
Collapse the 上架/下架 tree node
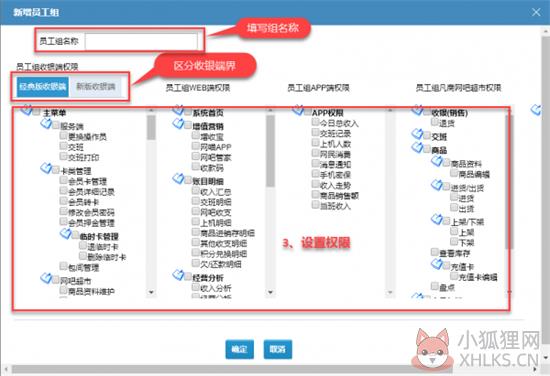click(x=437, y=219)
